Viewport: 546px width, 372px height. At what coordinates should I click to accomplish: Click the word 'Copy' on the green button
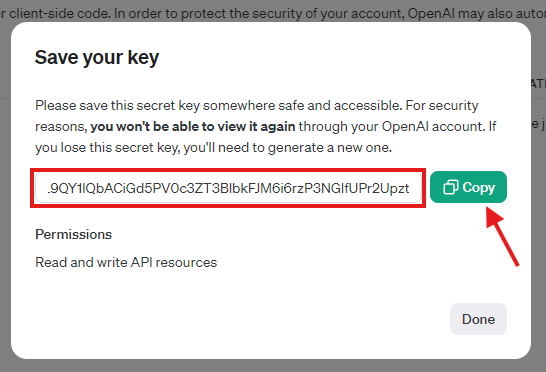(479, 188)
